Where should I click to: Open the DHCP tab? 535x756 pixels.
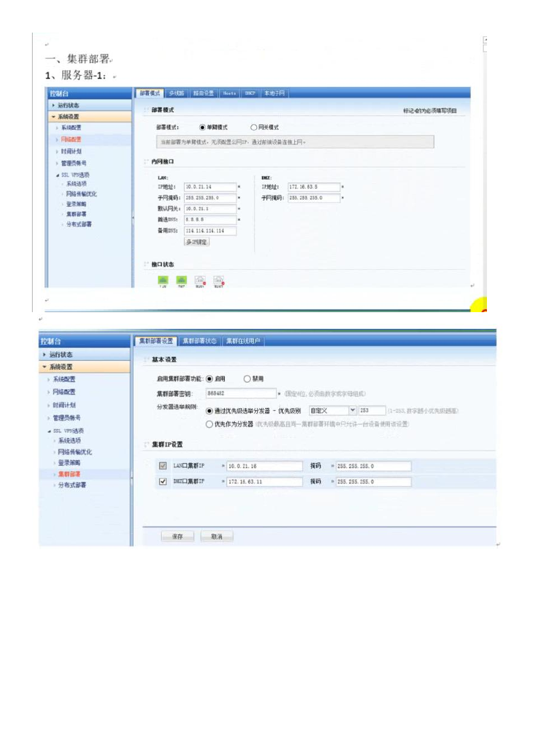coord(250,93)
